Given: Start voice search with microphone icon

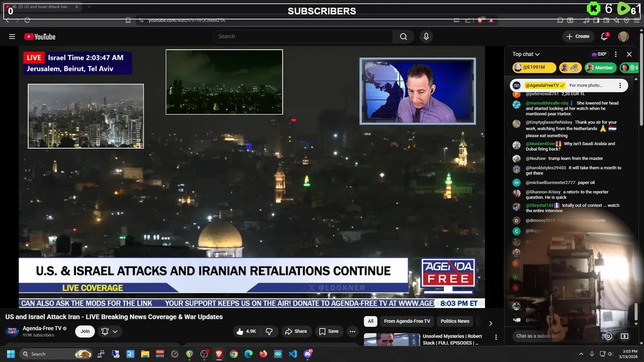Looking at the screenshot, I should click(x=426, y=36).
